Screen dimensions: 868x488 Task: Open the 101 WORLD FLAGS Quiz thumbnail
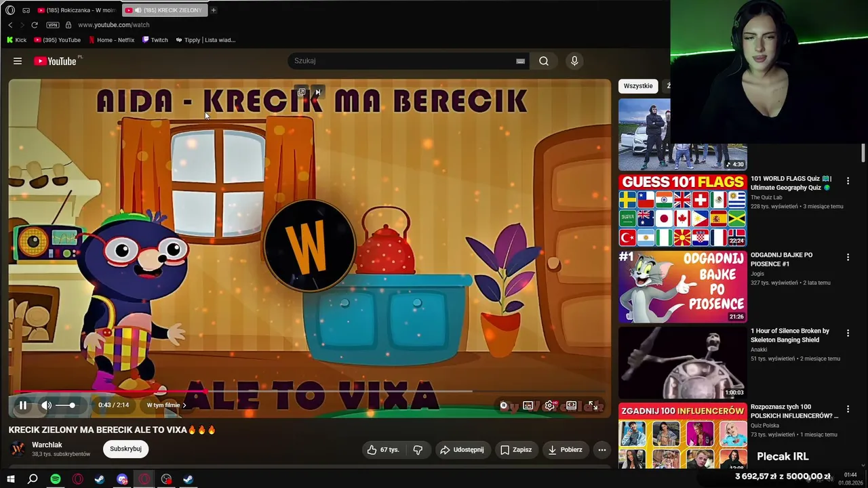point(682,211)
